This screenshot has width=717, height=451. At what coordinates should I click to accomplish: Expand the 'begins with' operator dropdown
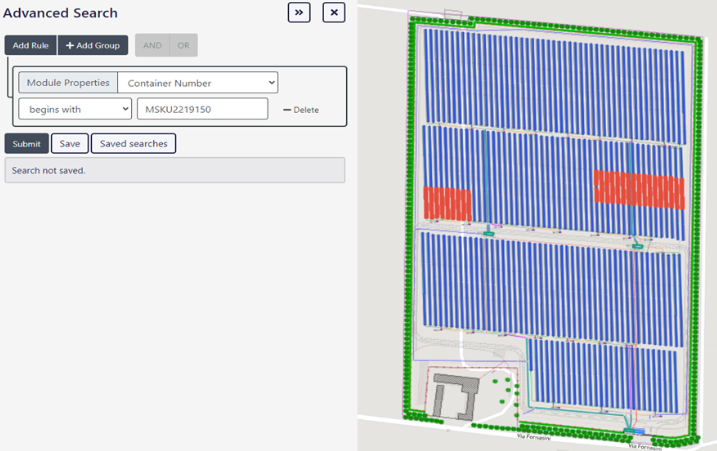coord(75,109)
